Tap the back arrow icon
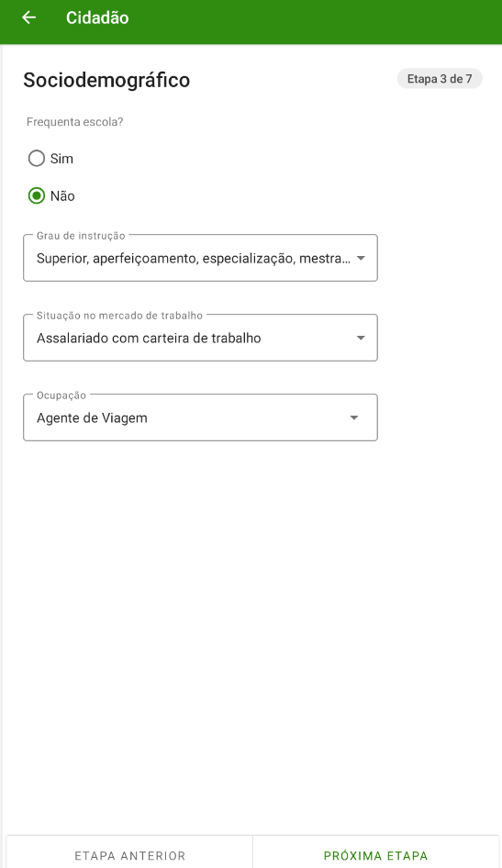This screenshot has height=868, width=502. pyautogui.click(x=28, y=17)
